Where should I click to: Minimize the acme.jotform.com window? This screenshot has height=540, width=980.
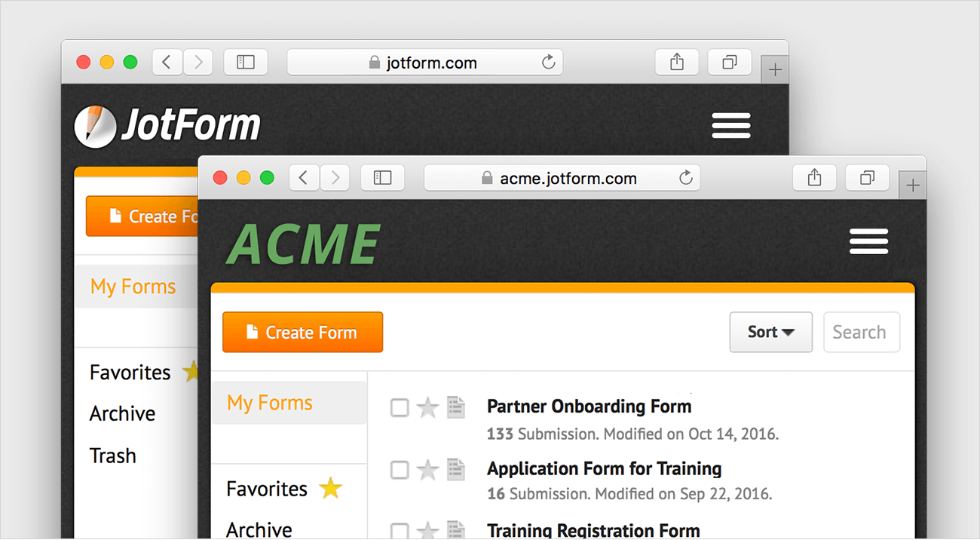243,178
